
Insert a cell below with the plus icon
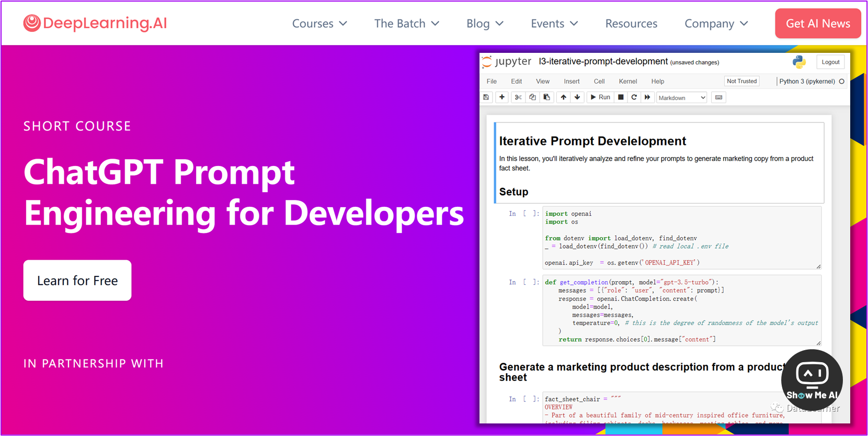point(502,97)
